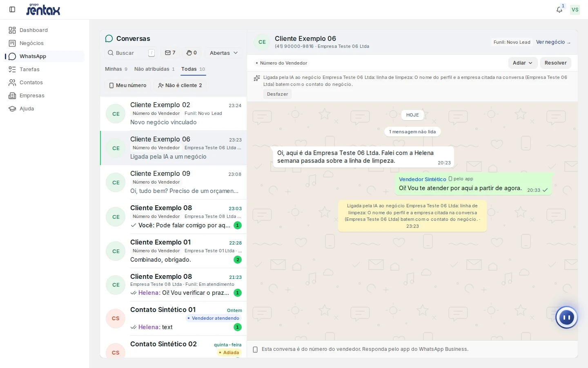Open Cliente Exemplo 08 conversation at 21:23

tap(174, 285)
